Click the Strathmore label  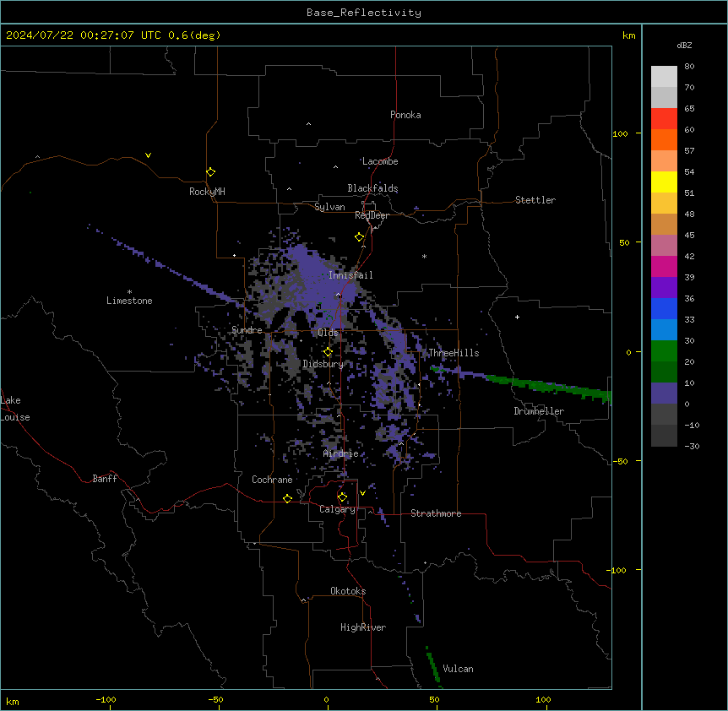pyautogui.click(x=436, y=513)
